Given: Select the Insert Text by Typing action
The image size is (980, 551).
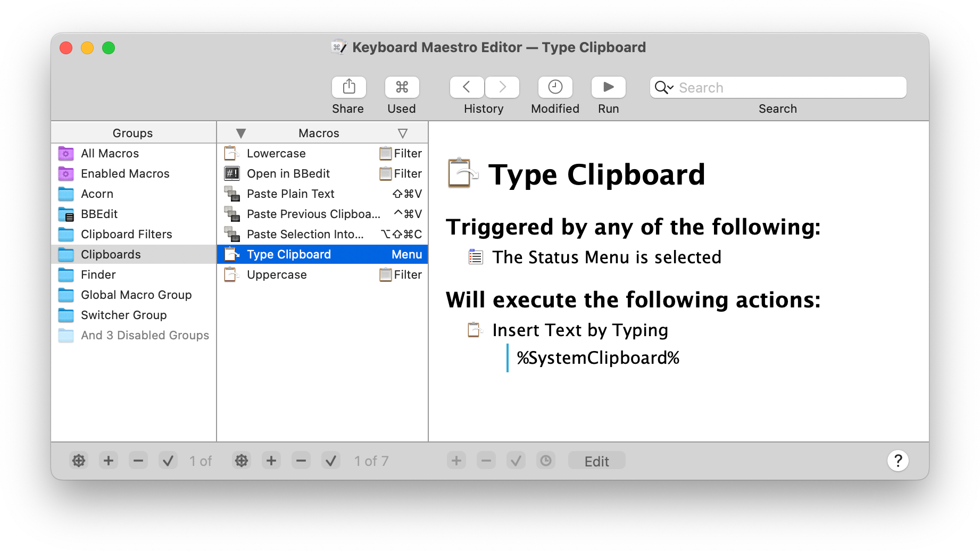Looking at the screenshot, I should [x=580, y=330].
